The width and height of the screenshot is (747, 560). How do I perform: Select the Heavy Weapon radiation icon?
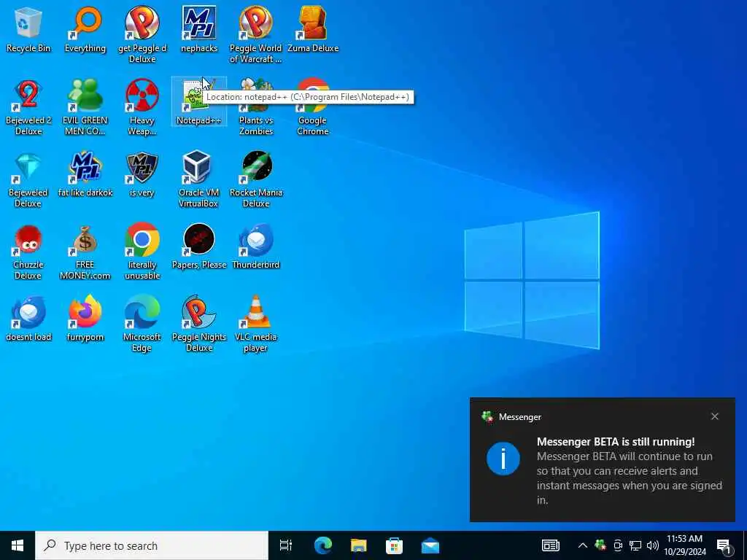142,106
